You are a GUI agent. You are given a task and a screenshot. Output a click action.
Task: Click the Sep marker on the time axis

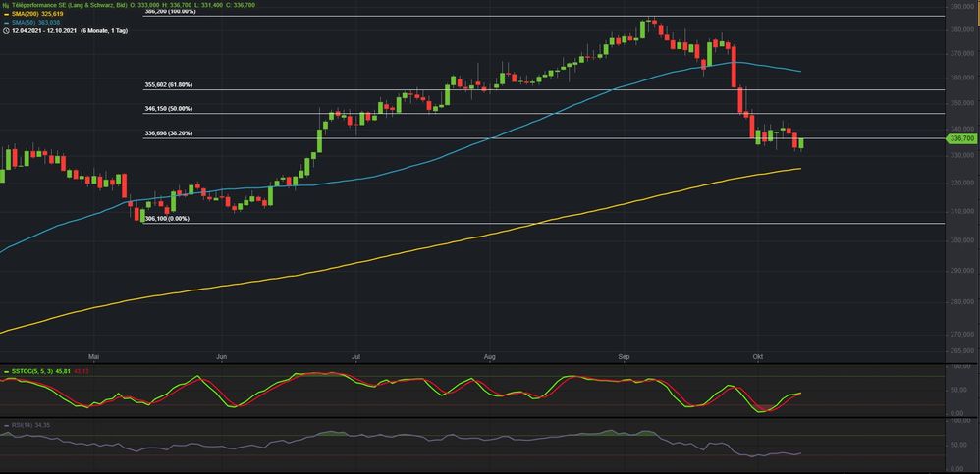click(x=625, y=357)
